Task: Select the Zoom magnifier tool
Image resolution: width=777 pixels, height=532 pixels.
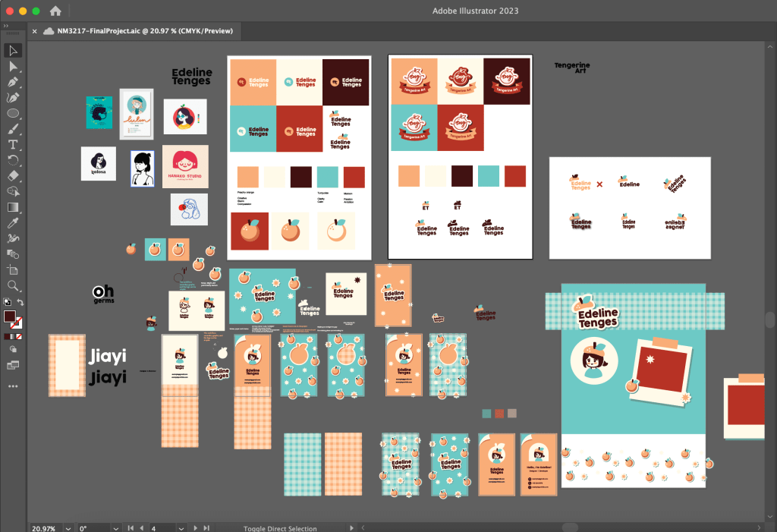Action: pos(13,285)
